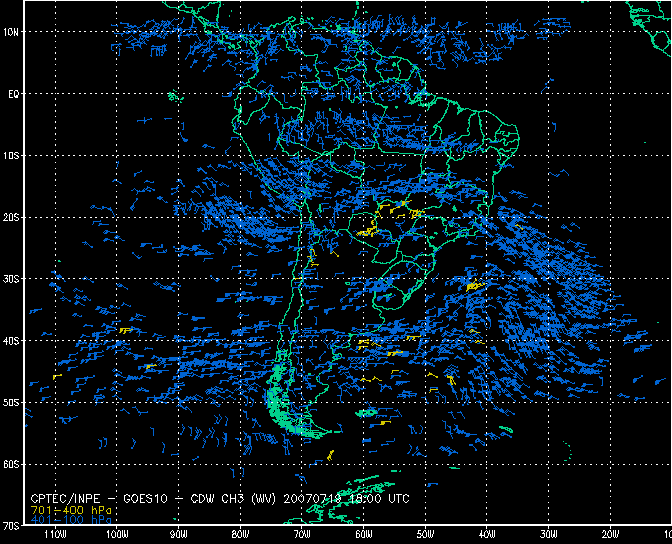Image resolution: width=672 pixels, height=544 pixels.
Task: Click the 60W longitude label
Action: [363, 534]
